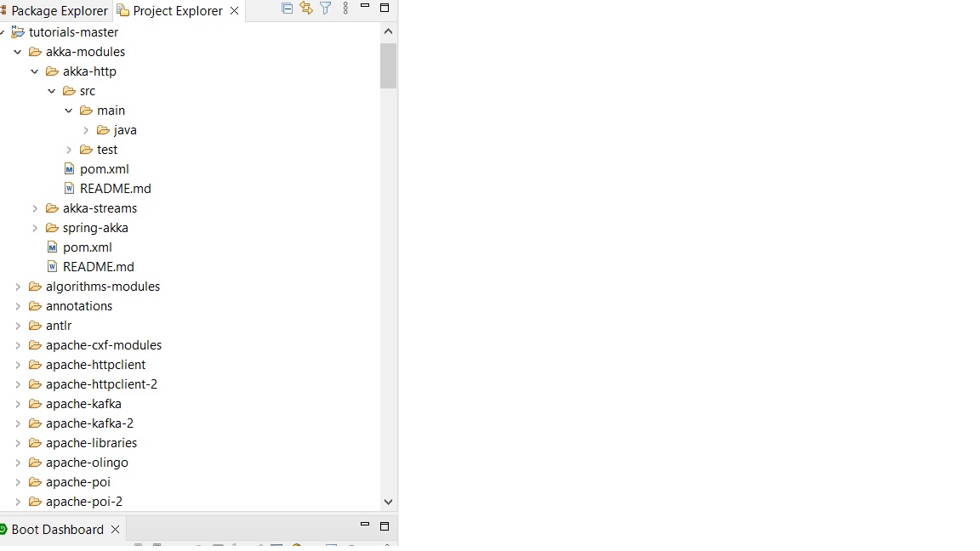Image resolution: width=980 pixels, height=551 pixels.
Task: Collapse the src folder
Action: [x=52, y=91]
